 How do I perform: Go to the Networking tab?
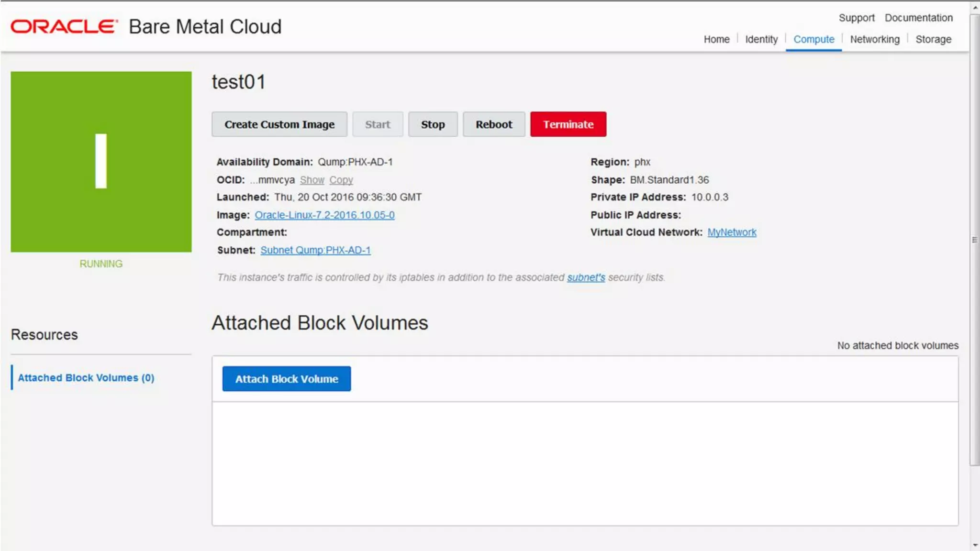click(x=875, y=39)
